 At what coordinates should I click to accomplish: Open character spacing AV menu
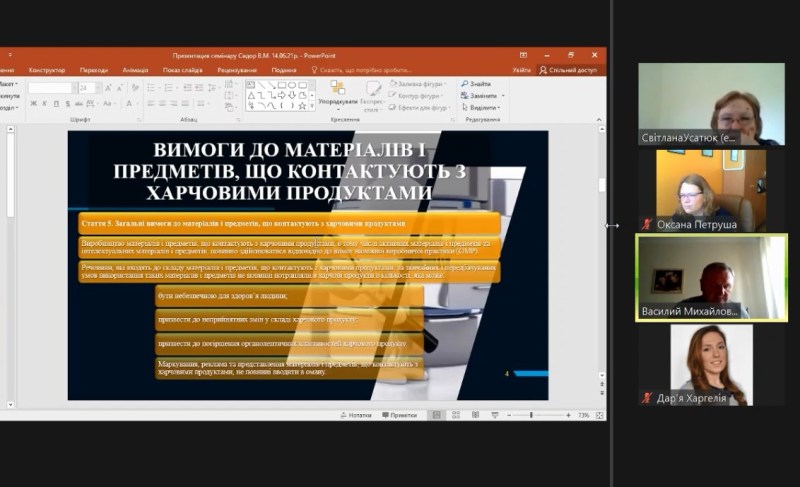[91, 104]
